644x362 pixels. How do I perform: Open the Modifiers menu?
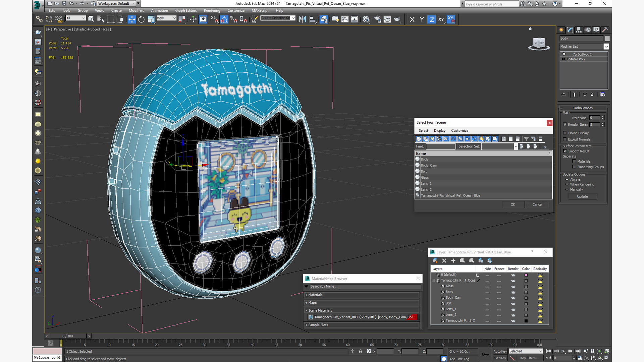[x=136, y=10]
